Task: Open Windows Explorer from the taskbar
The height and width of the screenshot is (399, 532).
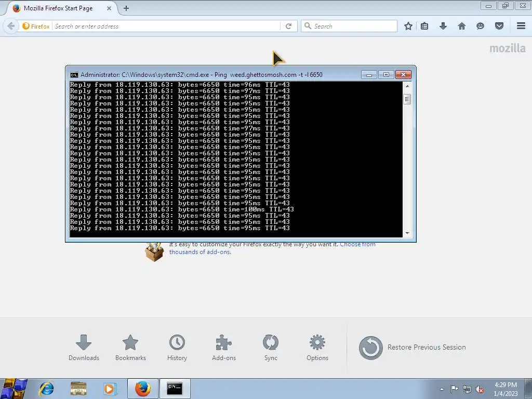Action: click(78, 389)
